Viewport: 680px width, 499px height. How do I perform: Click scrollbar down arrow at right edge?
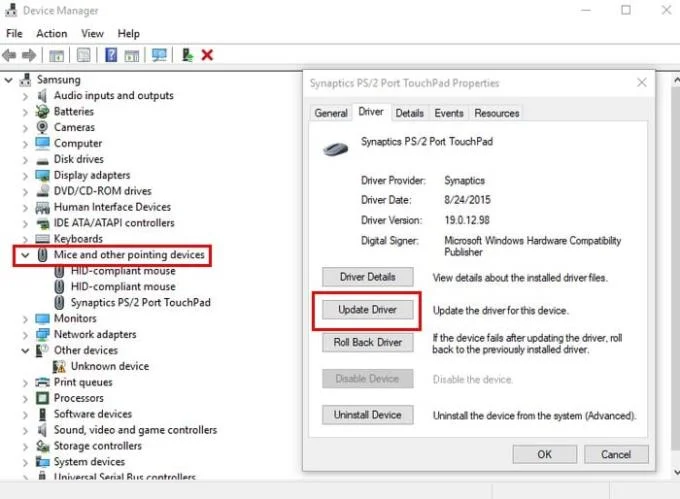[676, 472]
